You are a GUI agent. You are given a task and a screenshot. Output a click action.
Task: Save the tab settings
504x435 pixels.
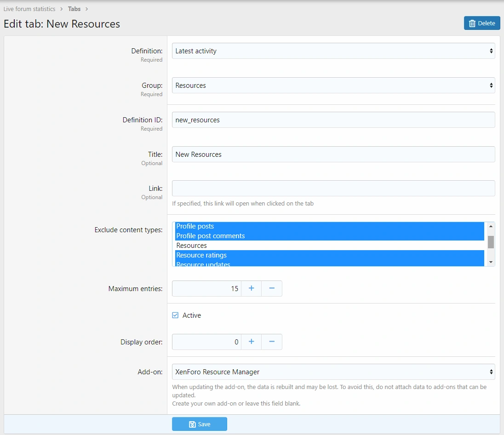[199, 424]
